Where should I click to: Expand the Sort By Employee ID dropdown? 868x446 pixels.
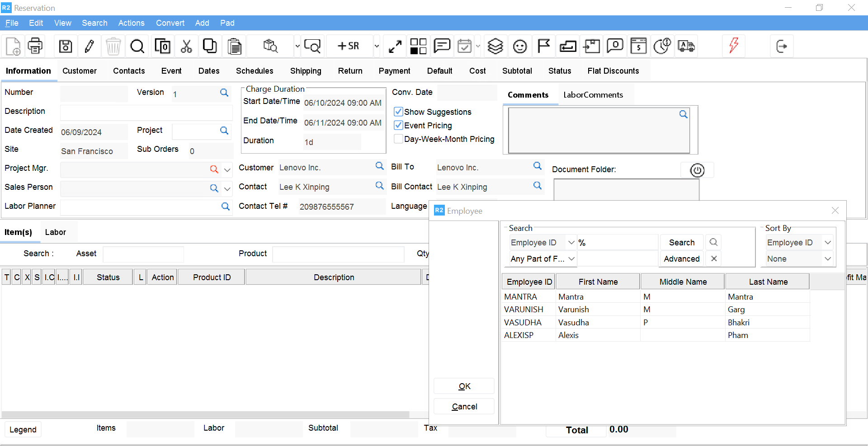[828, 243]
